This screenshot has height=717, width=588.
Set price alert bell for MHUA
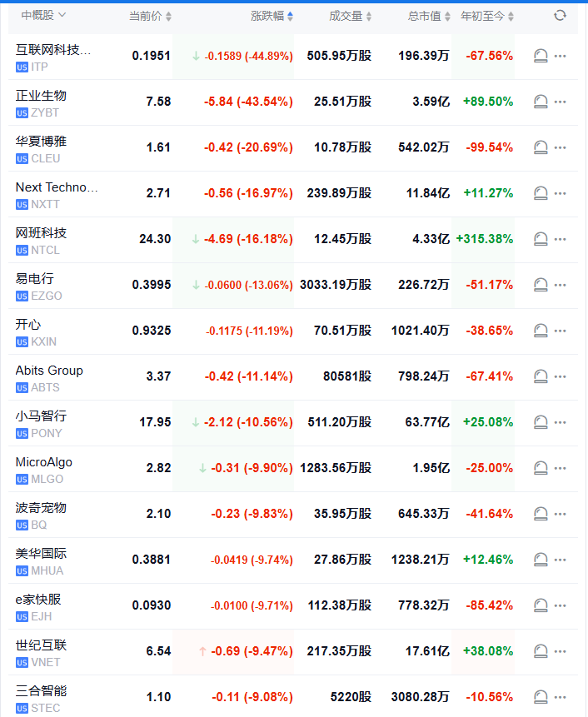click(x=541, y=560)
